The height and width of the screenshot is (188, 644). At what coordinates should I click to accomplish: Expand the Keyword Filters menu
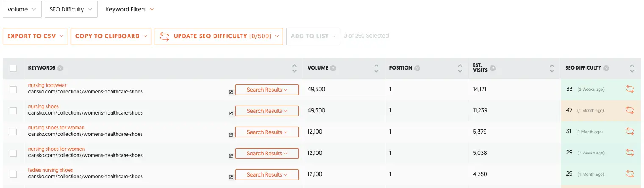click(130, 9)
